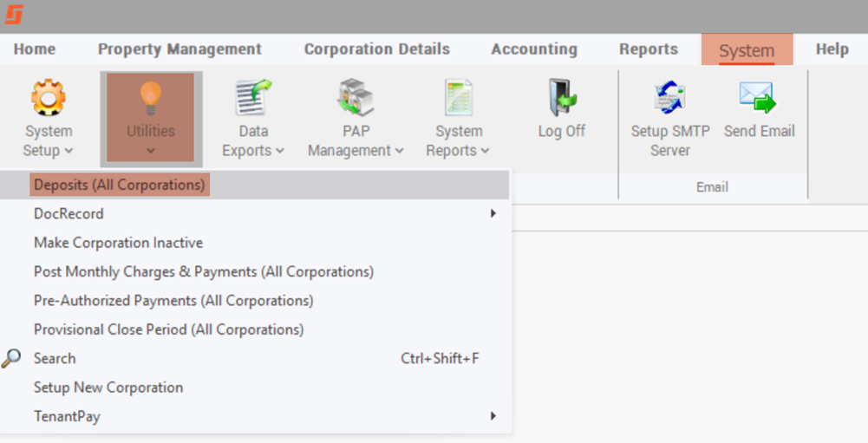The height and width of the screenshot is (443, 868).
Task: Click the PAP Management icon
Action: [x=356, y=97]
